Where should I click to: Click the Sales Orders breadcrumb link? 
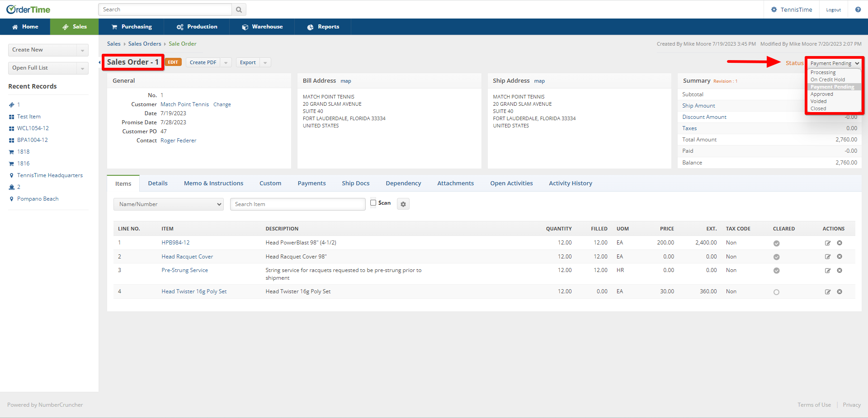coord(145,44)
